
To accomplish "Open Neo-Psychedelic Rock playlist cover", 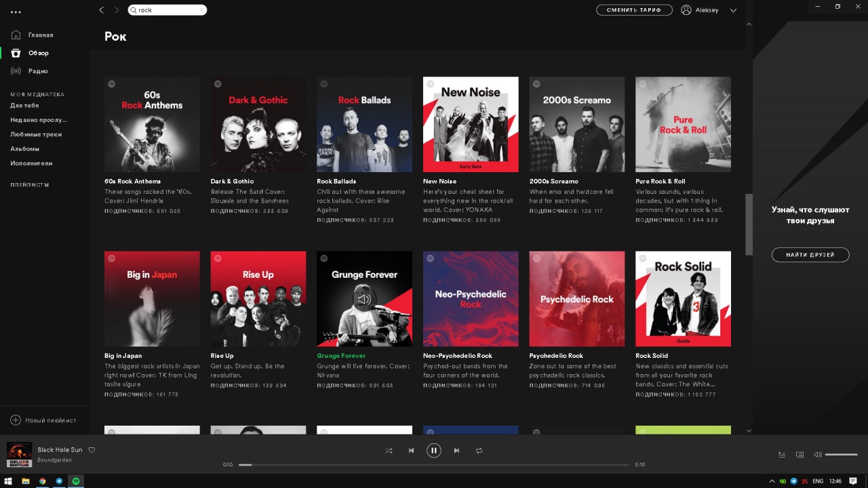I will (471, 299).
